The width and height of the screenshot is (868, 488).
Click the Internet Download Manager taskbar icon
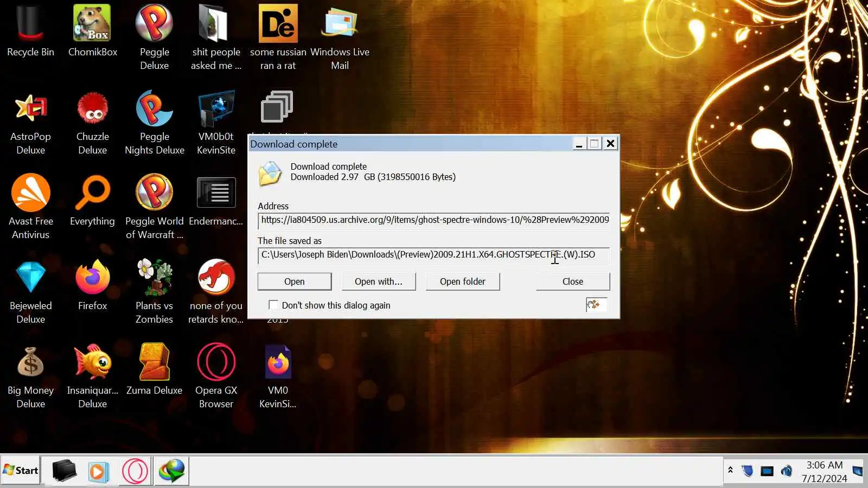(171, 471)
